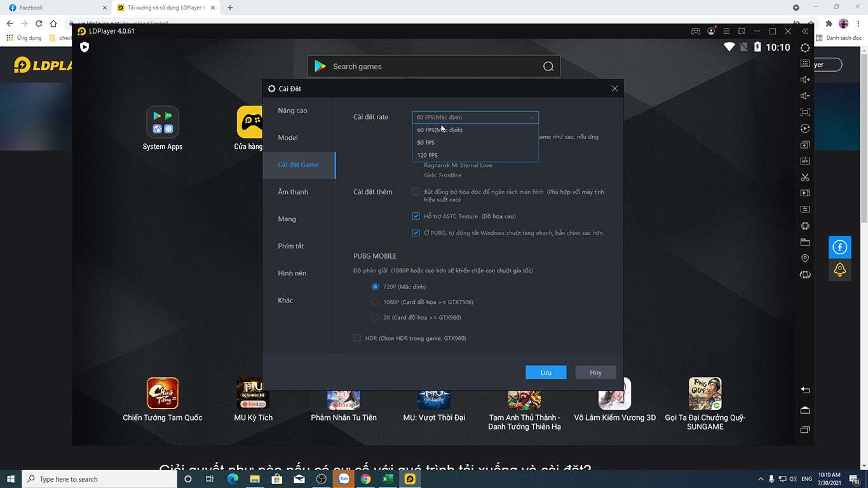Click the volume up icon in sidebar
Viewport: 868px width, 488px height.
tap(805, 79)
